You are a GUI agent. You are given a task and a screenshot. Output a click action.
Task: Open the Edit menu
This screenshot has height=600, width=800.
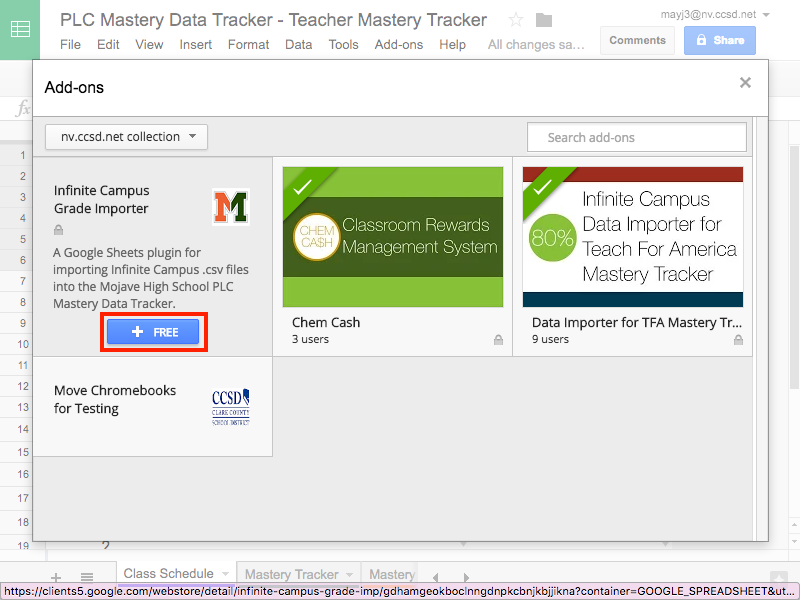(x=108, y=45)
